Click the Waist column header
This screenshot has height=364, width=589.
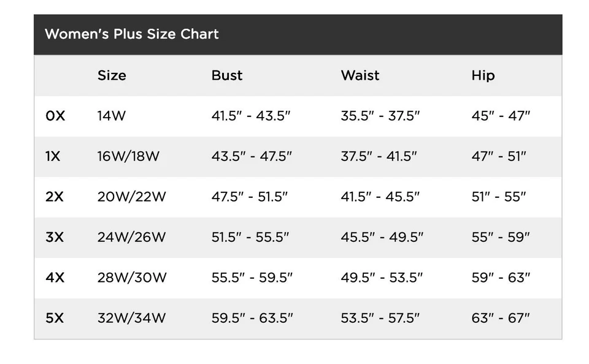tap(360, 75)
